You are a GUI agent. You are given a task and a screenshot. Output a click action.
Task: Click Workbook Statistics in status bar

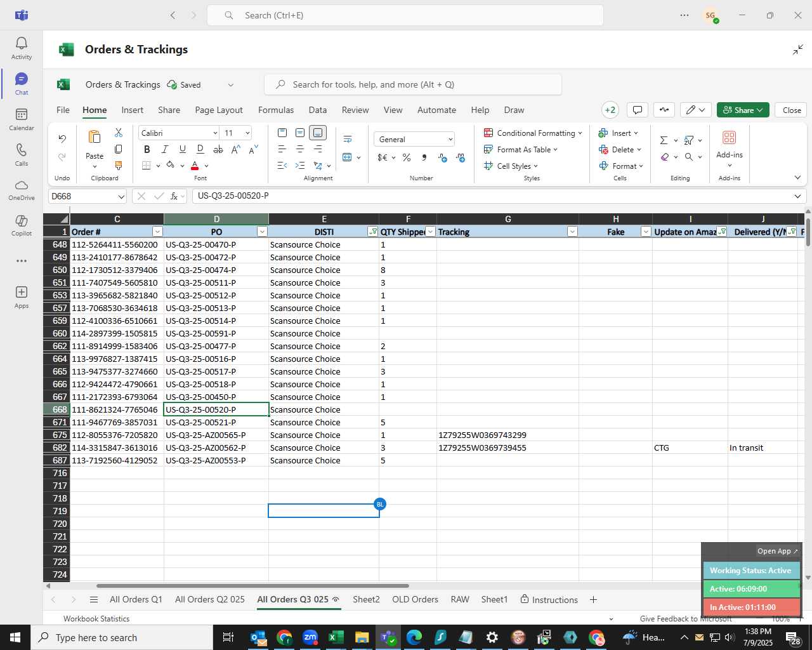point(96,618)
